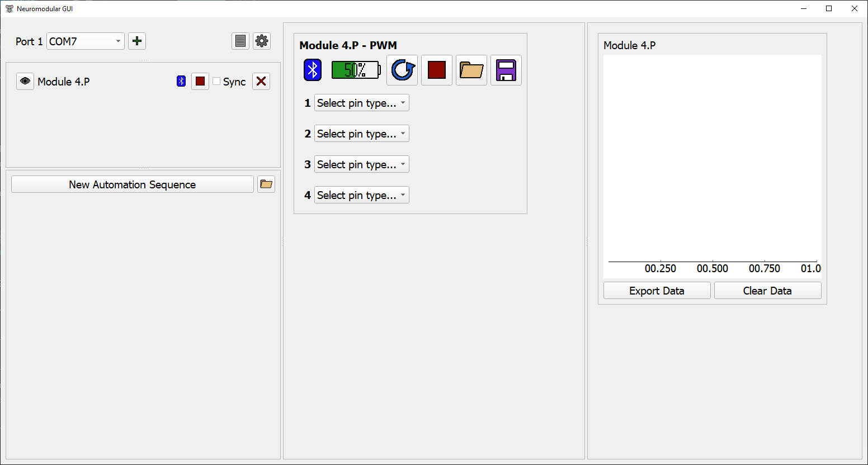Open the COM7 port dropdown
The image size is (868, 465).
[86, 41]
